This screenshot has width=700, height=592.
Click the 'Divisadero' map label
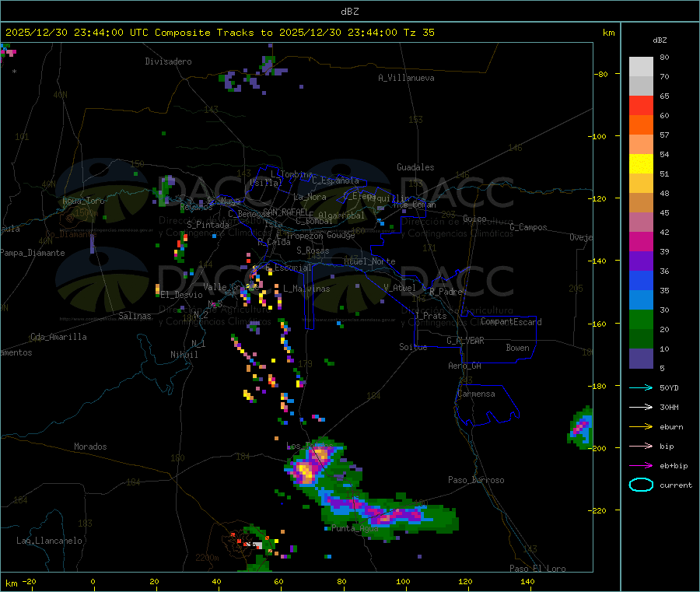[168, 61]
